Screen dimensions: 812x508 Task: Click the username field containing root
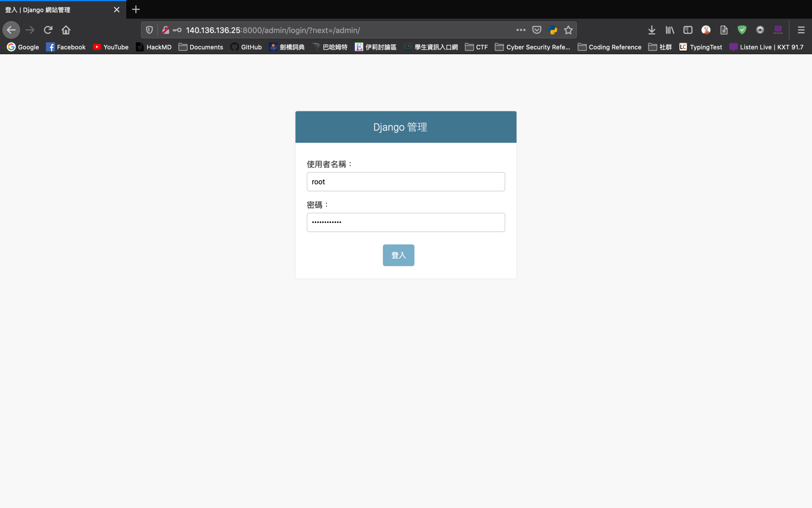406,182
